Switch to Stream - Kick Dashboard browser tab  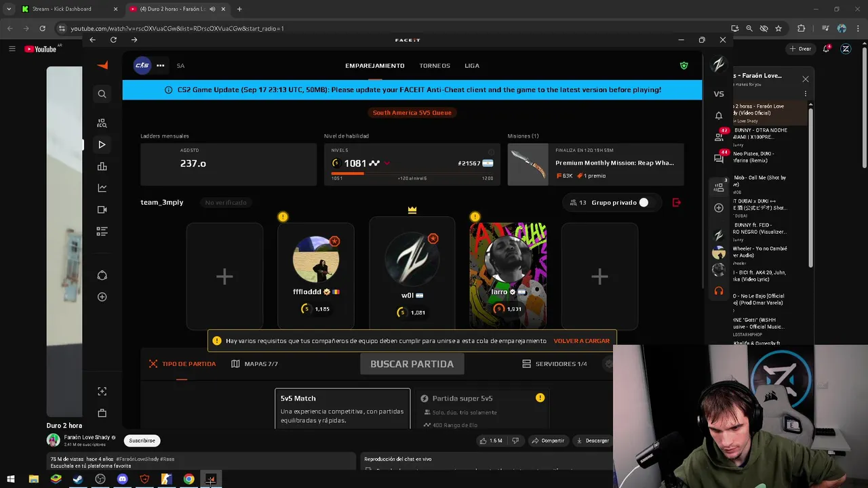coord(68,9)
